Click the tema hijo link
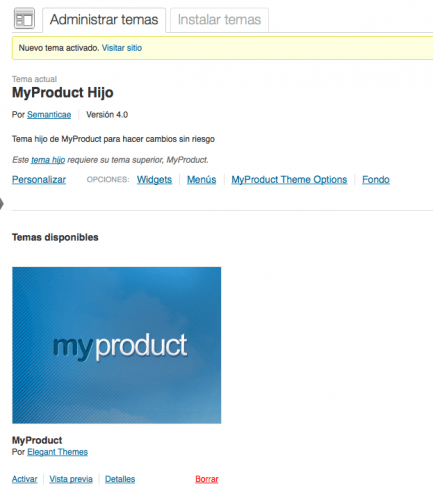Viewport: 433px width, 500px height. pyautogui.click(x=48, y=160)
